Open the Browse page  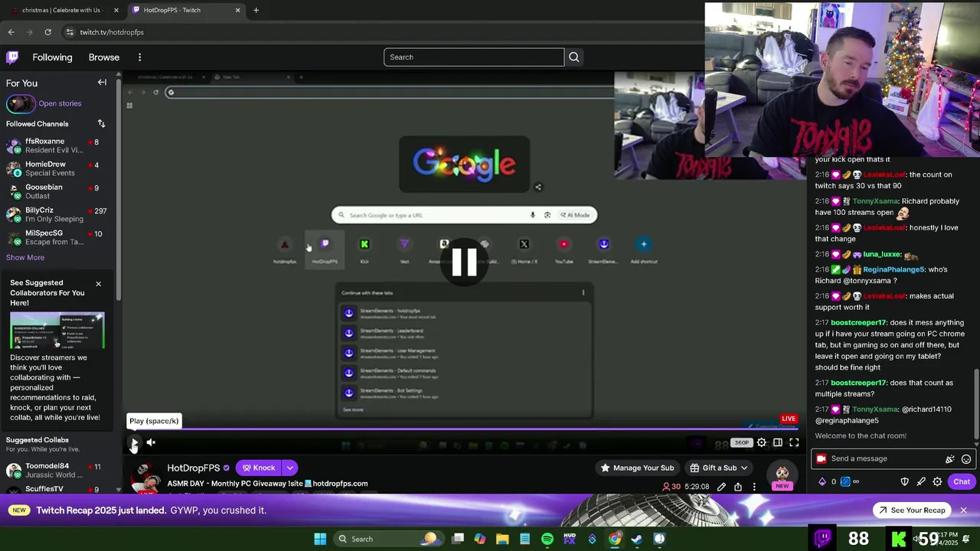point(104,57)
